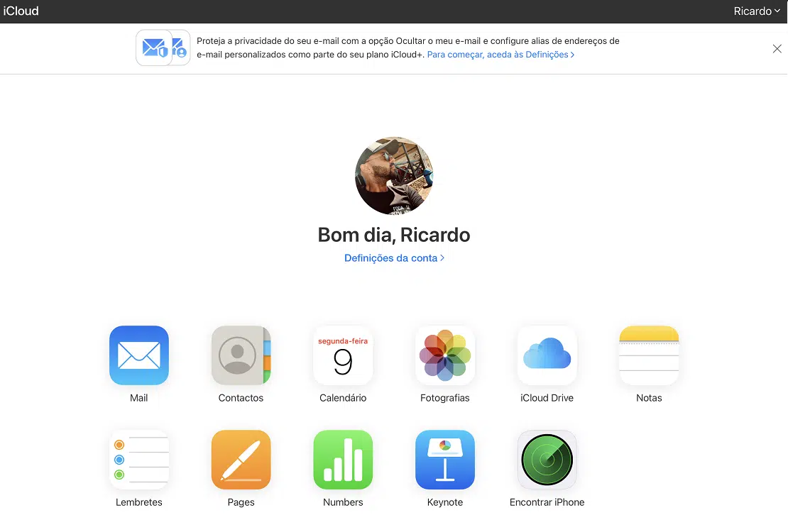This screenshot has width=788, height=532.
Task: Click the Numbers label text
Action: pos(343,502)
